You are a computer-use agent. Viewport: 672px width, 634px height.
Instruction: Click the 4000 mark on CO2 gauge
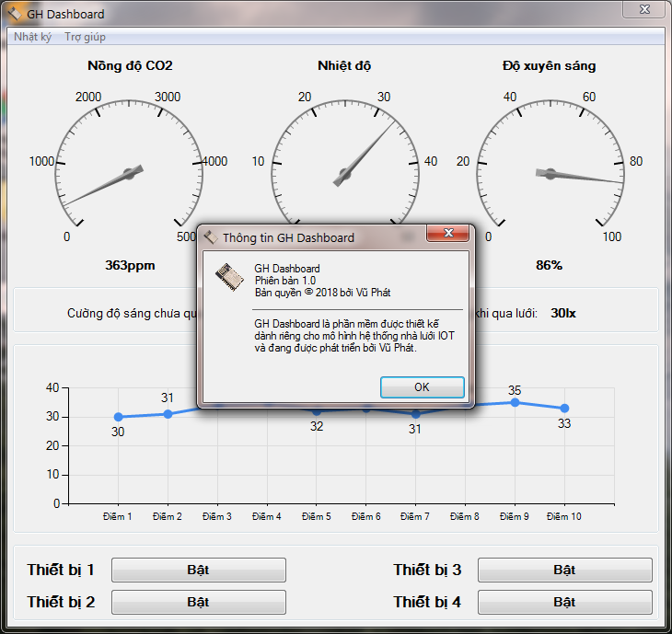coord(214,162)
